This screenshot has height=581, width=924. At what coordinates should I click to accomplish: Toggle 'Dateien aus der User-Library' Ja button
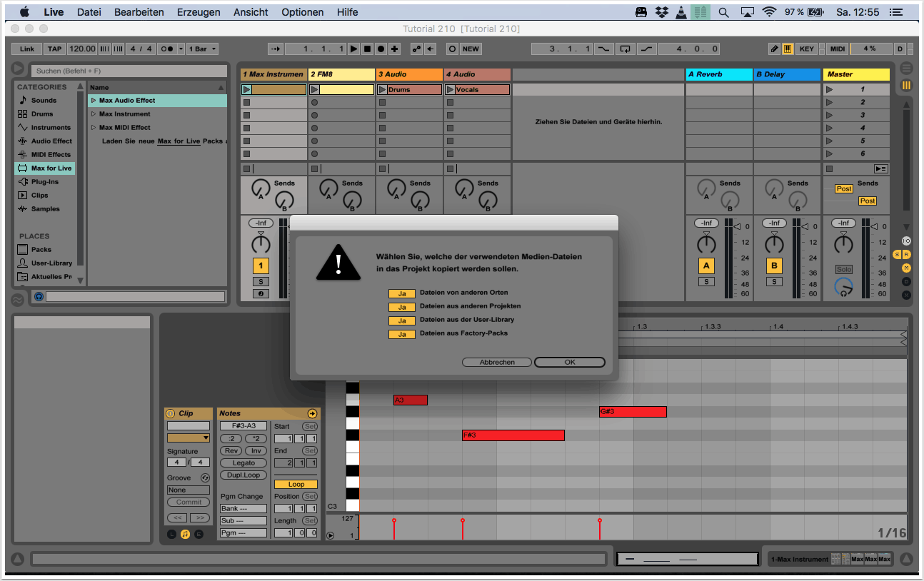point(402,320)
